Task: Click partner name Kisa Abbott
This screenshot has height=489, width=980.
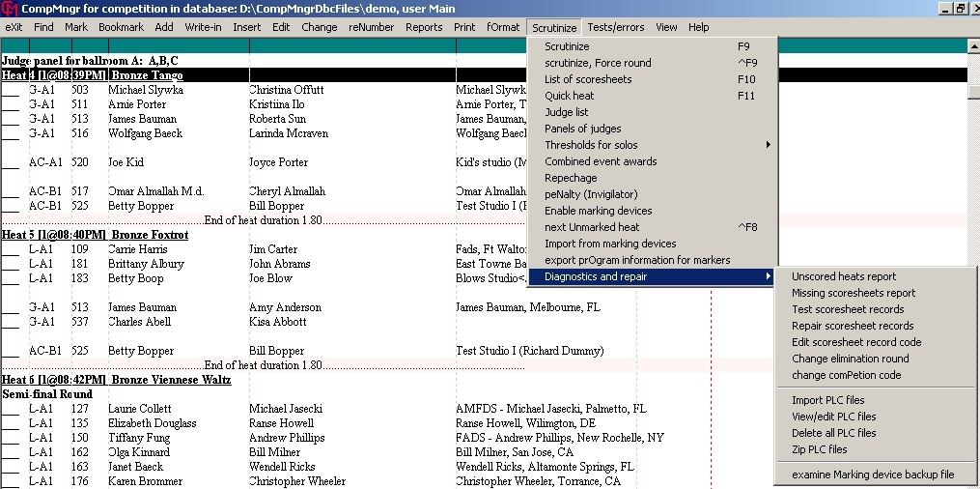Action: point(277,322)
